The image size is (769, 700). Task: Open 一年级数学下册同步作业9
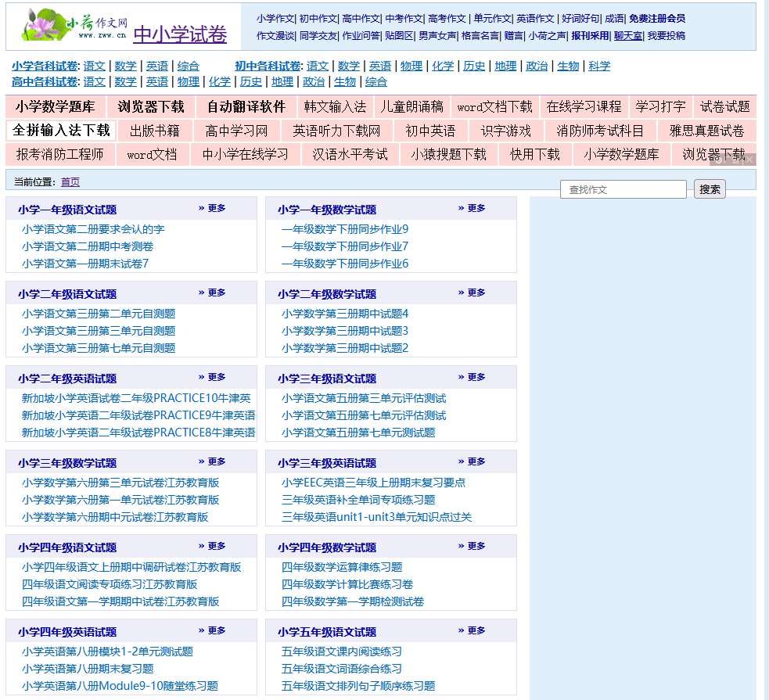(345, 229)
